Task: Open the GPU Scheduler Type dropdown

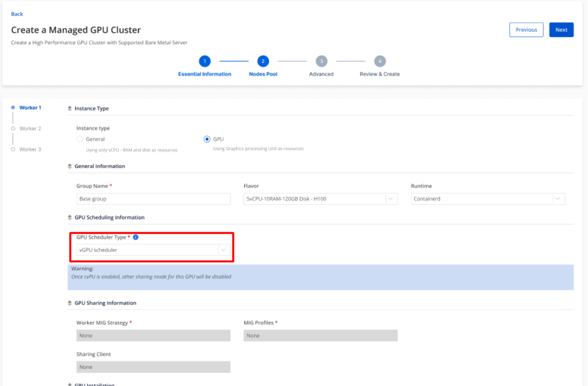Action: pos(153,250)
